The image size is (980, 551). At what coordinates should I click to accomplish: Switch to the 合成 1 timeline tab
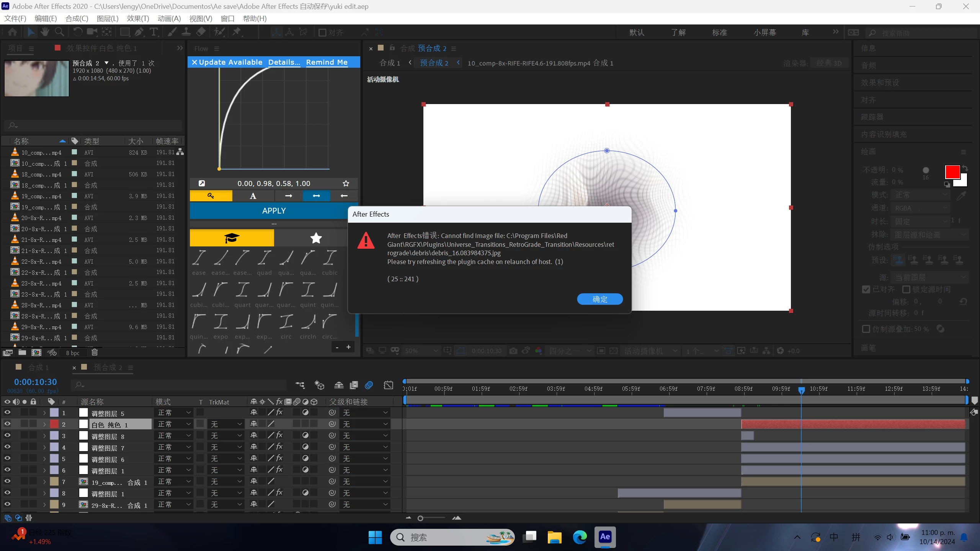[38, 367]
